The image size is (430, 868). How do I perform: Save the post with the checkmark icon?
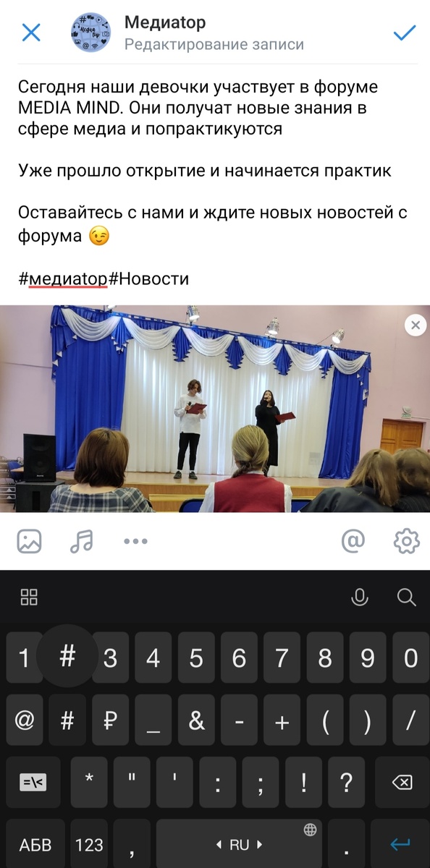(404, 33)
